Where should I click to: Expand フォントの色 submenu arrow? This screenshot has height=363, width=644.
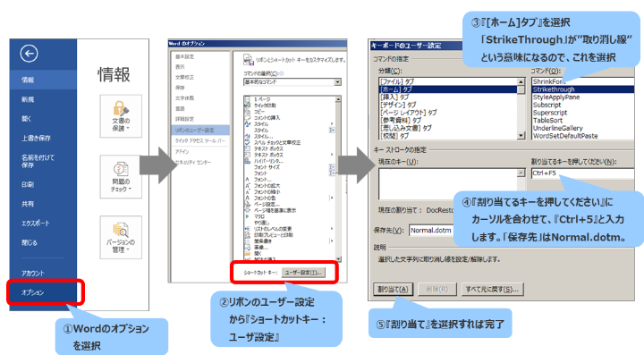(332, 198)
